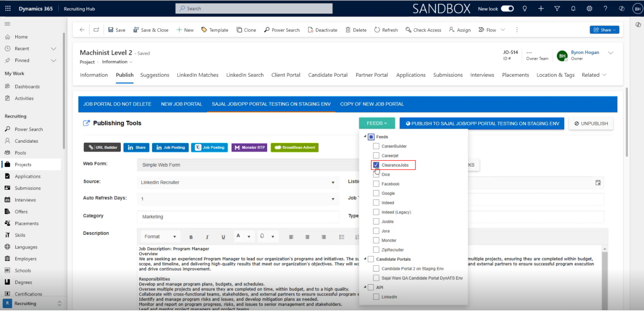Click the search box
644x312 pixels.
[254, 9]
